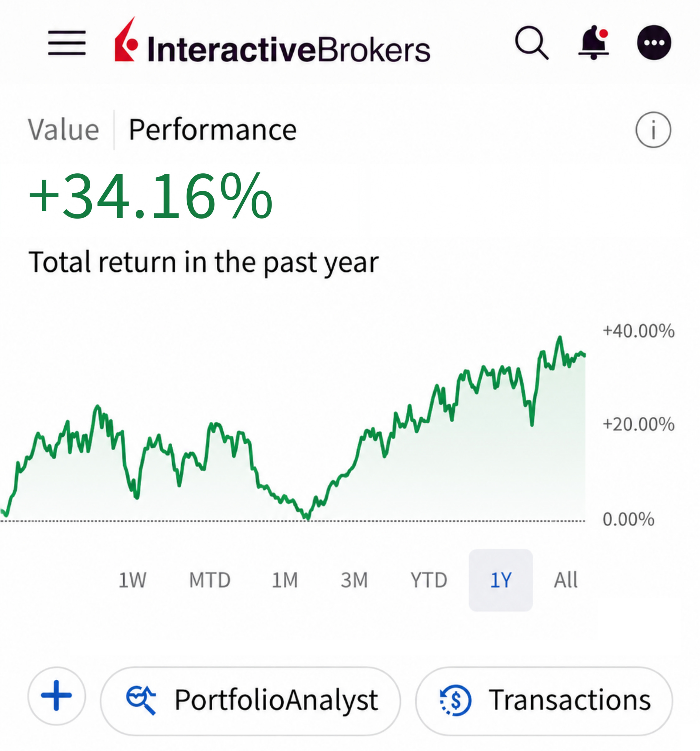Tap the blue plus add button
This screenshot has width=700, height=751.
pyautogui.click(x=57, y=696)
